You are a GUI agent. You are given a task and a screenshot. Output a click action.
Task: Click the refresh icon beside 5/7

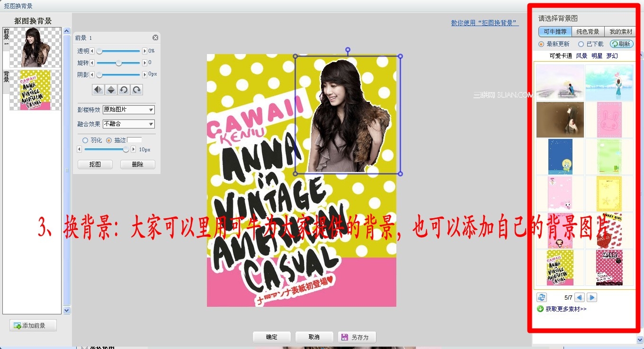point(542,297)
